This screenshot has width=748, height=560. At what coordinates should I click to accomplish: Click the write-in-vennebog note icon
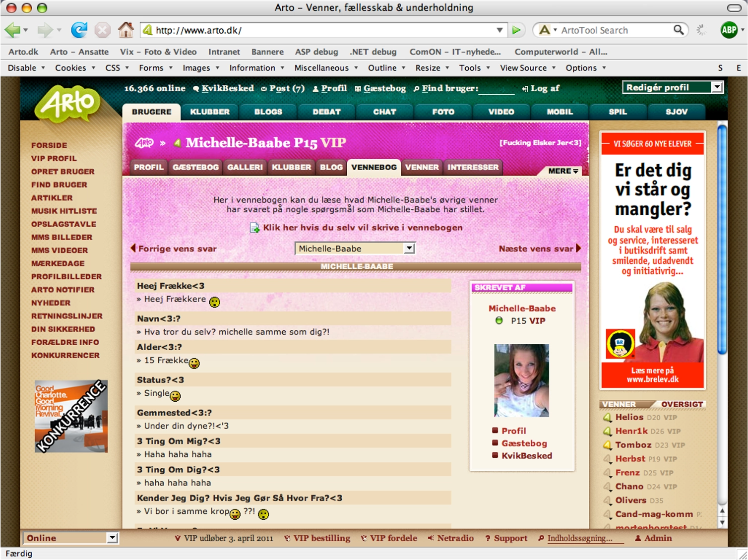[x=254, y=228]
